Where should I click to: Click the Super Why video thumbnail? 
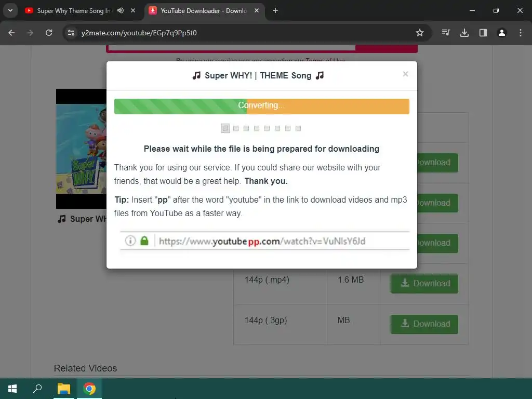(81, 149)
